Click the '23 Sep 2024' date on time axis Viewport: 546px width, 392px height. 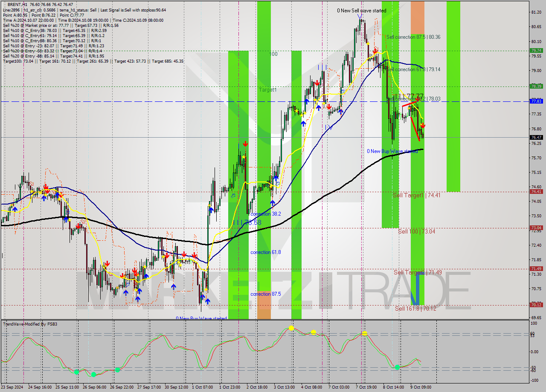pyautogui.click(x=12, y=387)
